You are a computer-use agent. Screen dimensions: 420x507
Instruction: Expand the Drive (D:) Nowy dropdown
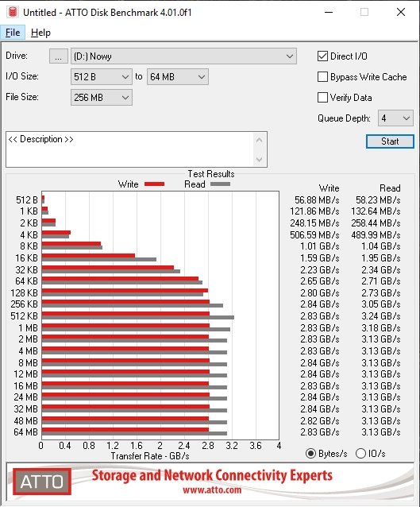(x=183, y=56)
